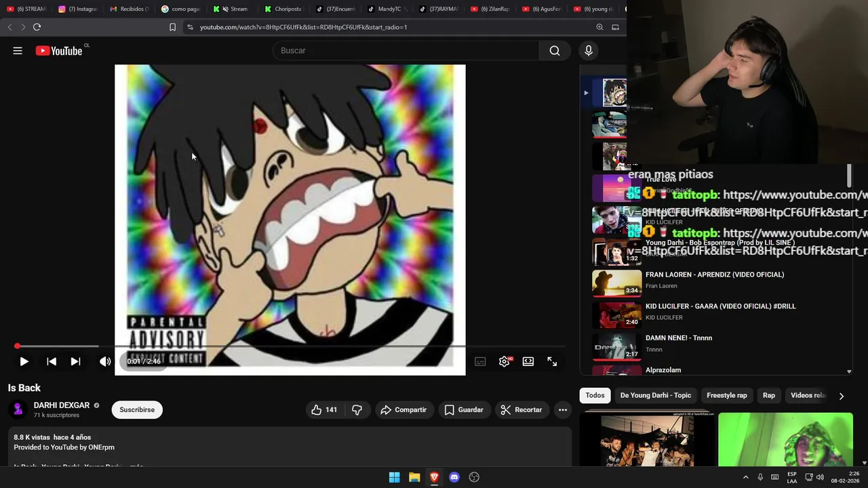
Task: Switch to Instagram browser tab
Action: (77, 9)
